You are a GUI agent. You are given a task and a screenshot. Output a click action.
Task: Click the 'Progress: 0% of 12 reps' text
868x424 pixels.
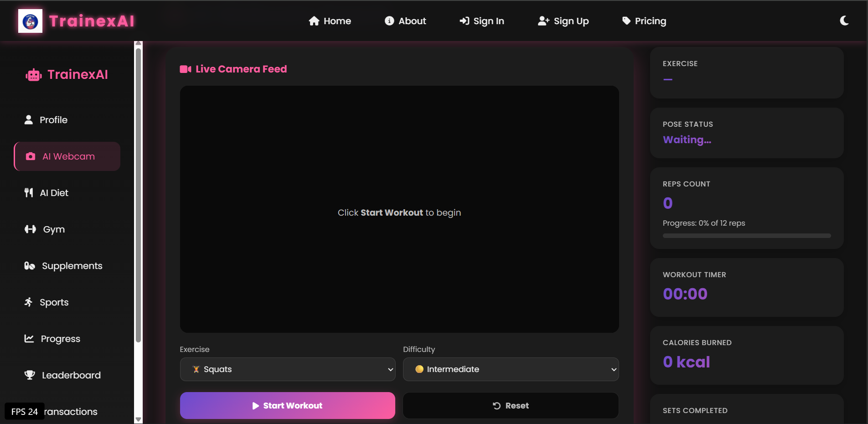704,223
